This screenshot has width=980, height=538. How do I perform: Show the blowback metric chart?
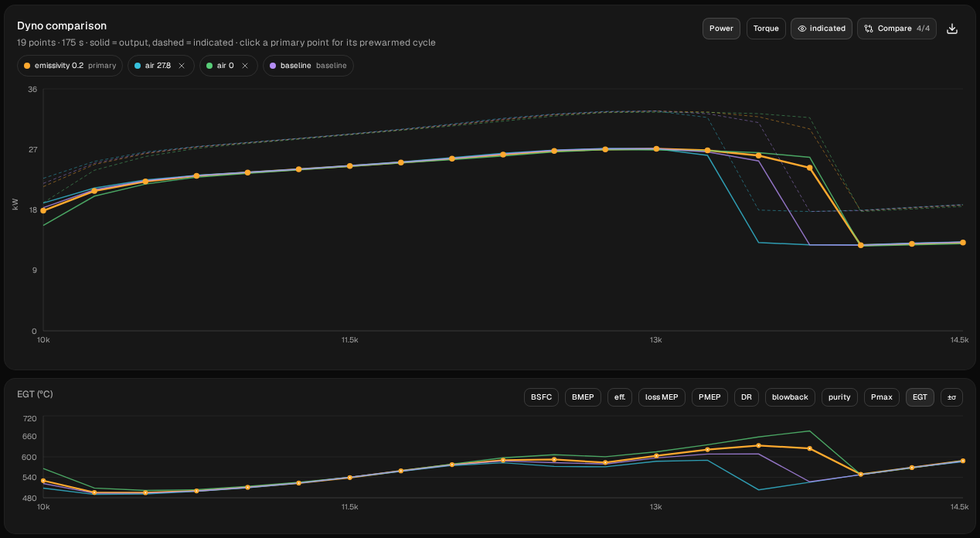click(x=790, y=397)
